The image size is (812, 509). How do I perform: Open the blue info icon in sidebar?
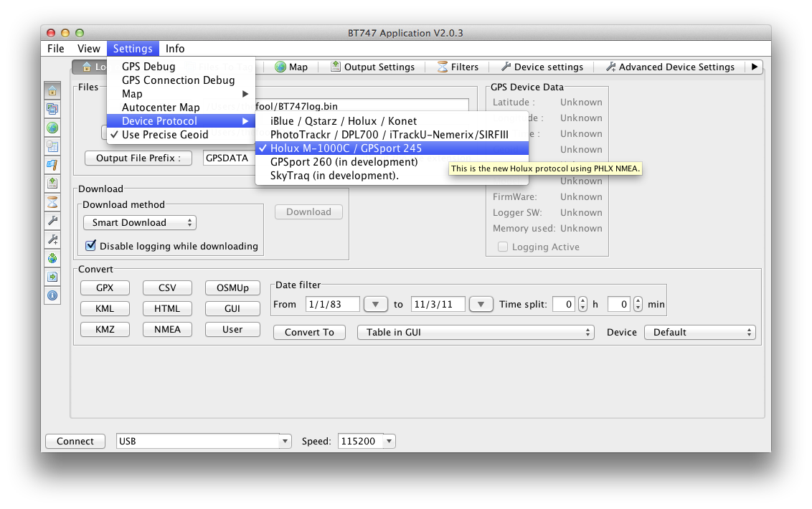coord(52,295)
